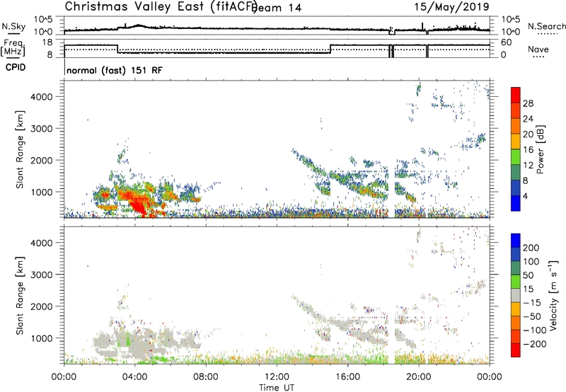The width and height of the screenshot is (566, 392).
Task: Click "Slant Range [km]" label of velocity panel
Action: [20, 296]
